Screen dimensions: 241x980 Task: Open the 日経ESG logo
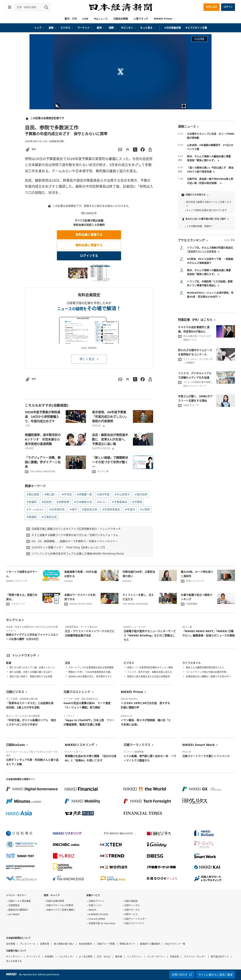155,856
